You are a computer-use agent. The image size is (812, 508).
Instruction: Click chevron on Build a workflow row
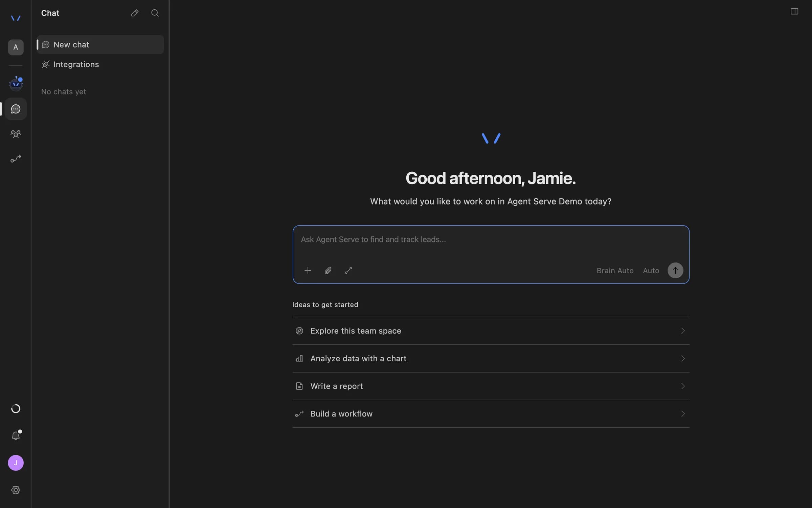coord(683,414)
